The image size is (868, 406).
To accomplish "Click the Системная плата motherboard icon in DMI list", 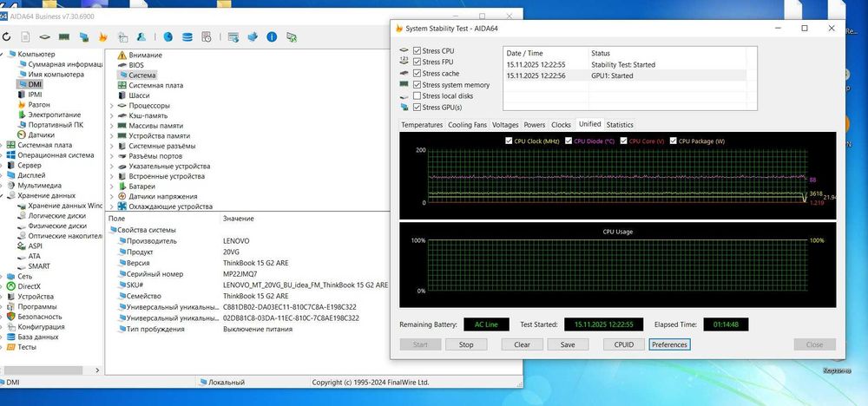I will [122, 85].
